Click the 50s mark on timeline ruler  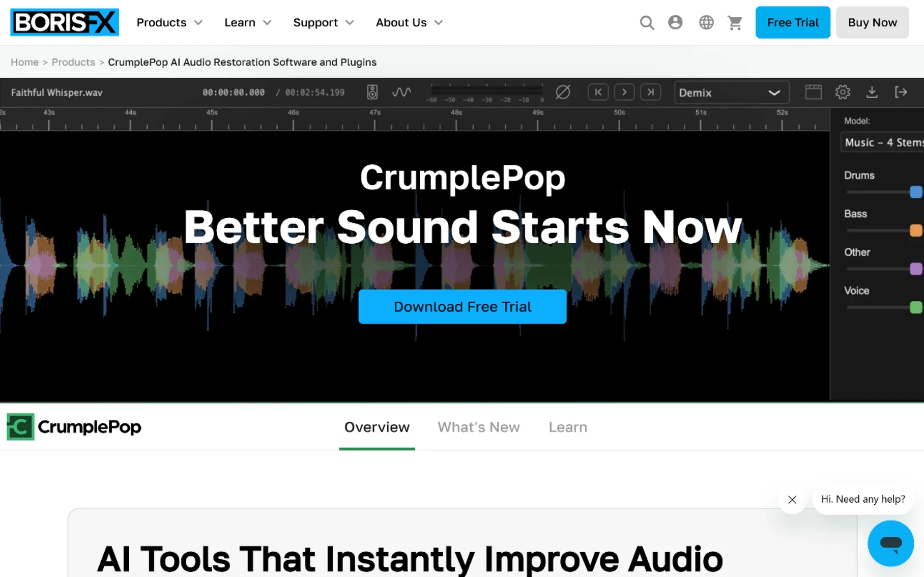619,112
